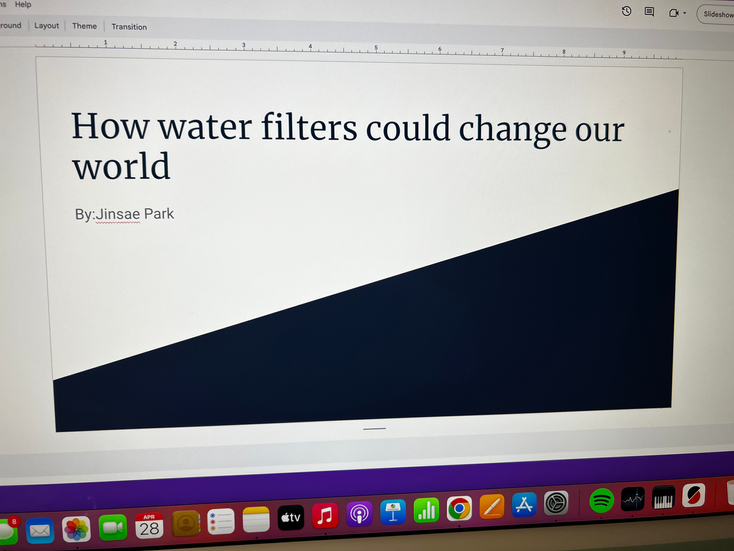Open Pages from the Dock
The height and width of the screenshot is (551, 734).
492,507
